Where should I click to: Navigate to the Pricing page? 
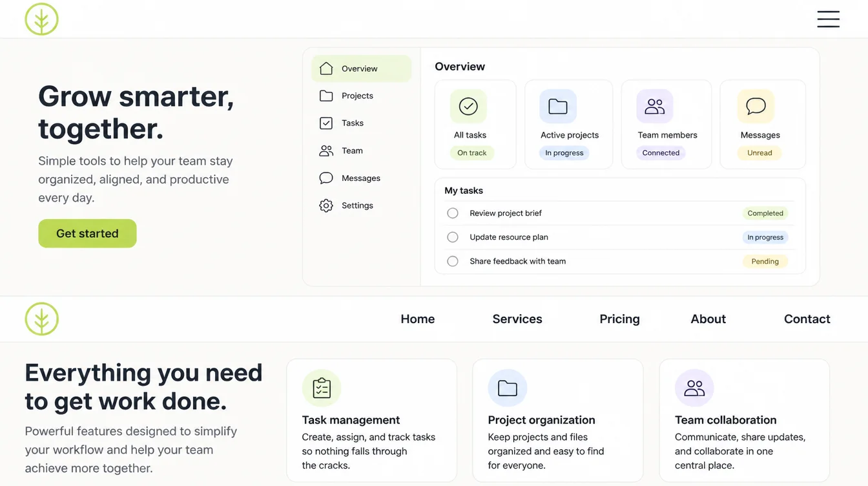click(619, 319)
